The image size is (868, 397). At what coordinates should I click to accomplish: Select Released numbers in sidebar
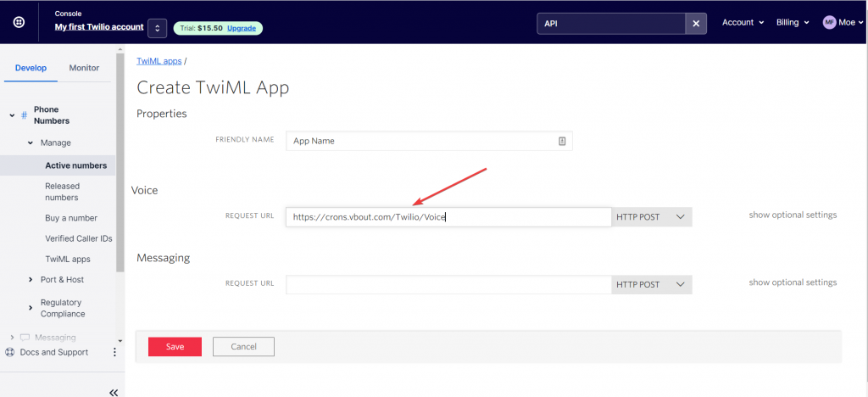coord(62,192)
